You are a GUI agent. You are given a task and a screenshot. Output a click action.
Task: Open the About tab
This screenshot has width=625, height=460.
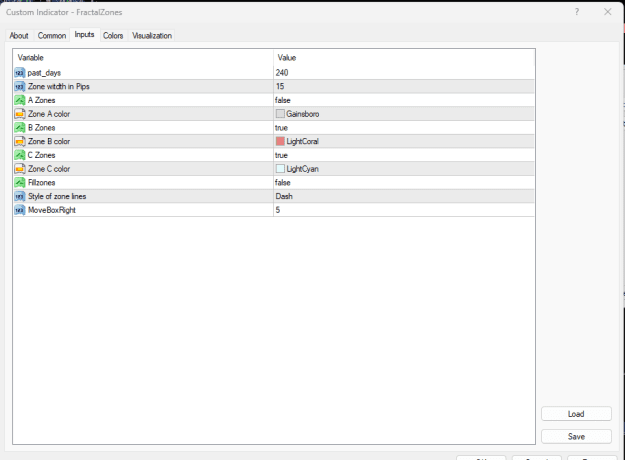(x=19, y=35)
